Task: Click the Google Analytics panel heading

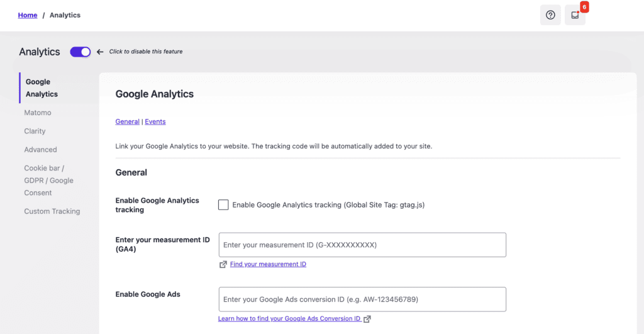Action: (x=155, y=94)
